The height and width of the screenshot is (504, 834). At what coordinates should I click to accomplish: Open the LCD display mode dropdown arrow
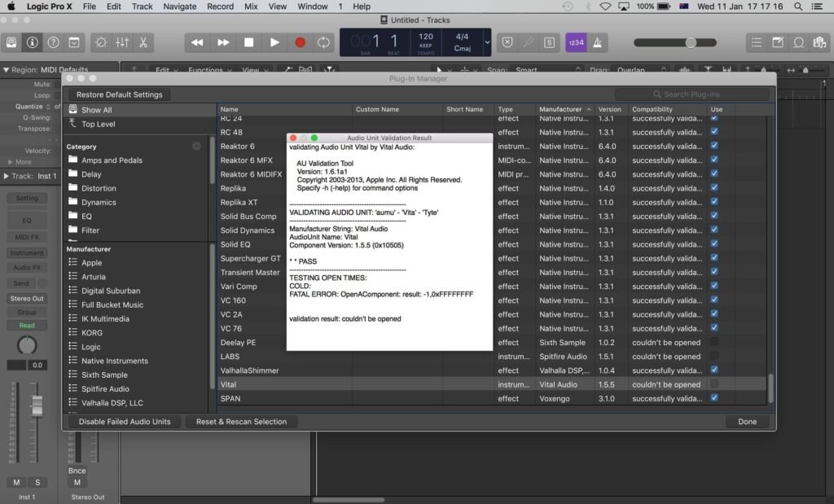pos(487,42)
